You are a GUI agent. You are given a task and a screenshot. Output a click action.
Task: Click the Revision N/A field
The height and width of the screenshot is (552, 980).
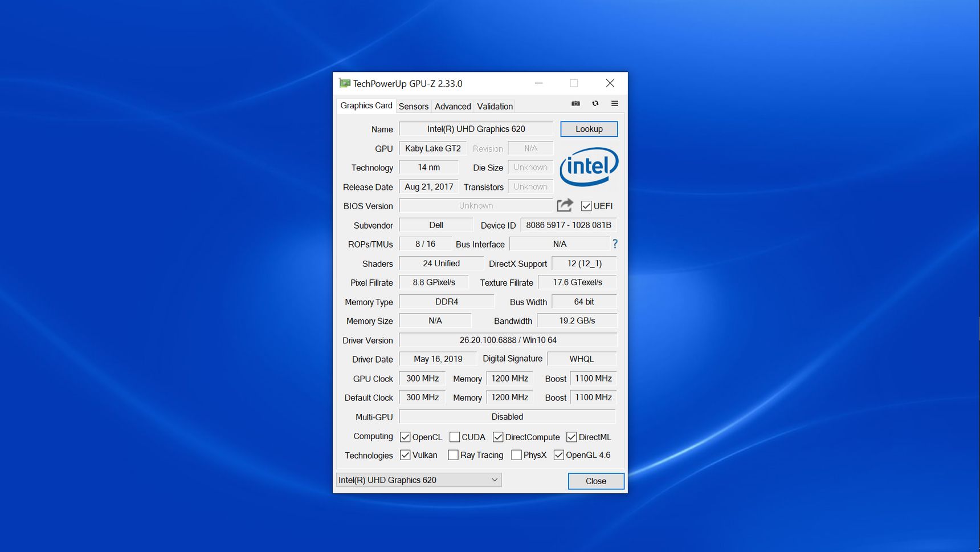(x=530, y=148)
